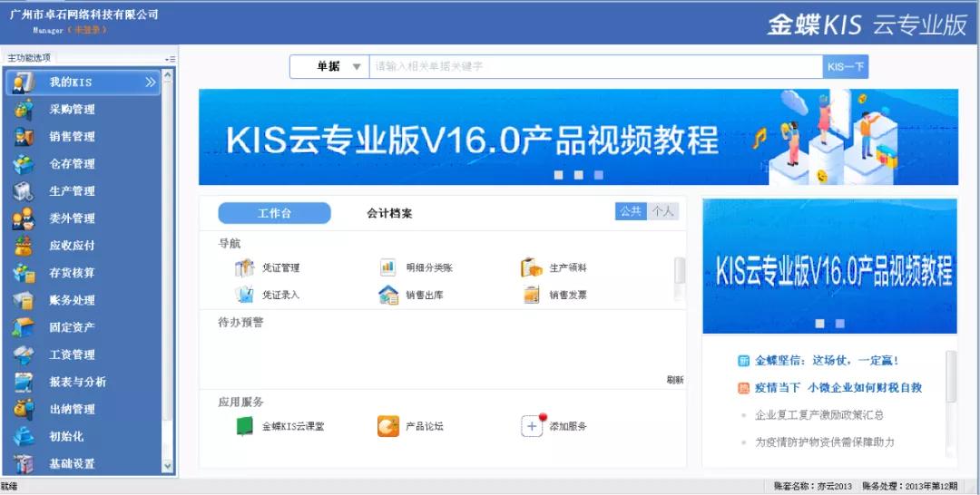
Task: Open 账务处理 module icon
Action: click(24, 300)
